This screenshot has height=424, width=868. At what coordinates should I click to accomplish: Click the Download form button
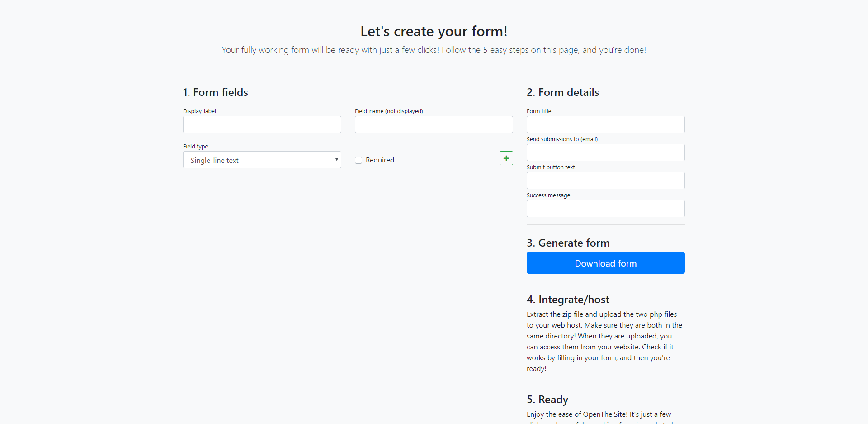[x=605, y=263]
